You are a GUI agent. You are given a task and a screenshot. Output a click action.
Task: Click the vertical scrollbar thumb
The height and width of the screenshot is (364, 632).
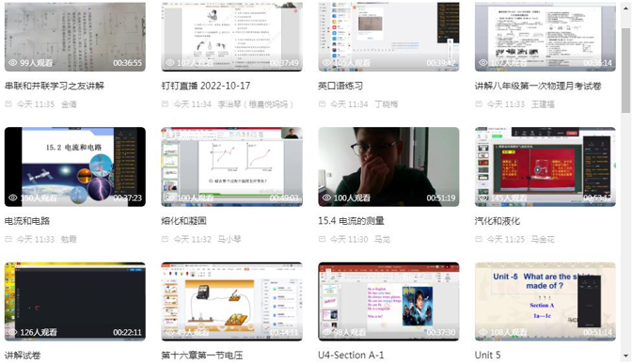pyautogui.click(x=625, y=71)
